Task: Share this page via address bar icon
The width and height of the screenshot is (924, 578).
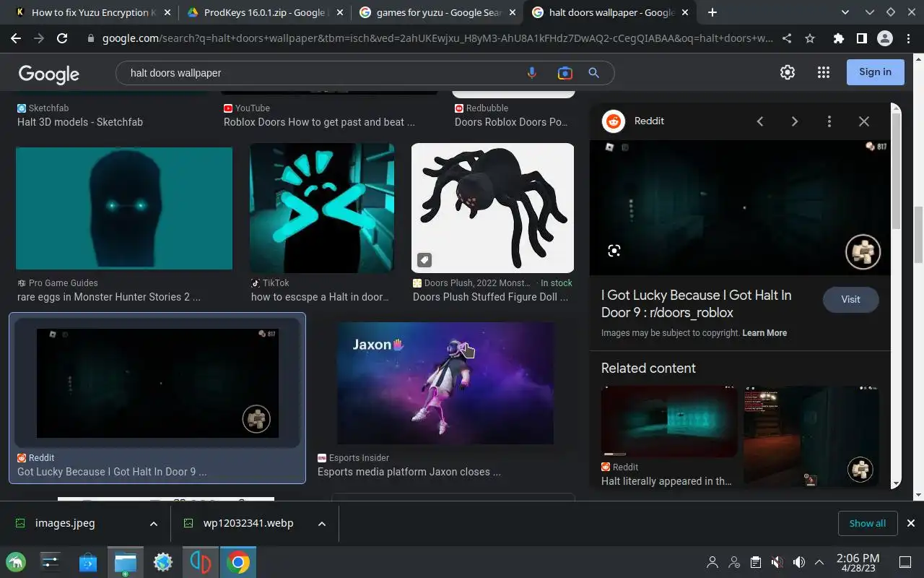Action: tap(787, 38)
